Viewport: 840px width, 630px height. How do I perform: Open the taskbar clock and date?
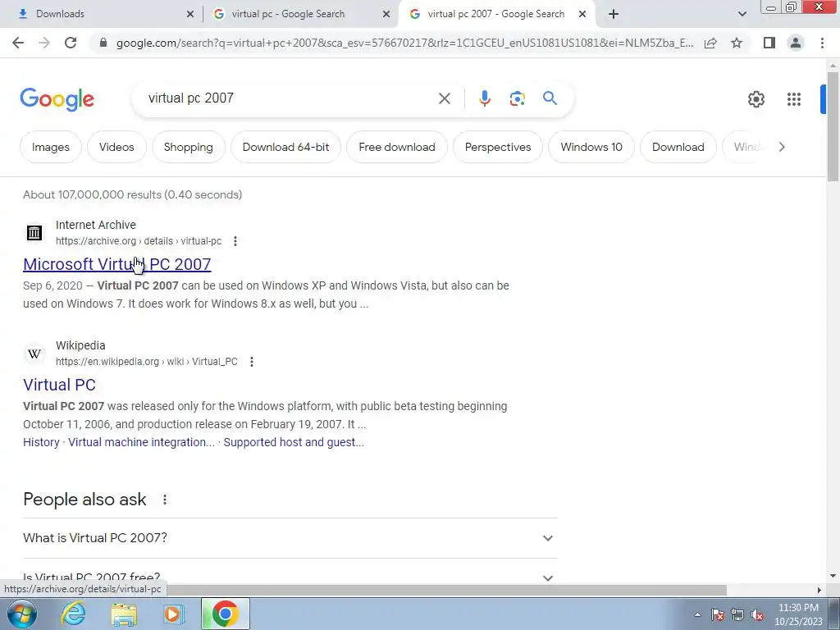[x=798, y=614]
